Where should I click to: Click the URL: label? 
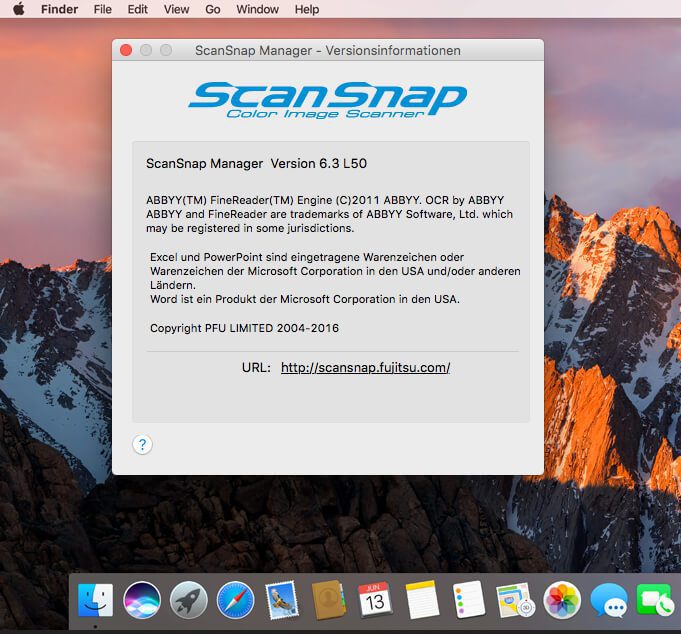(x=256, y=368)
